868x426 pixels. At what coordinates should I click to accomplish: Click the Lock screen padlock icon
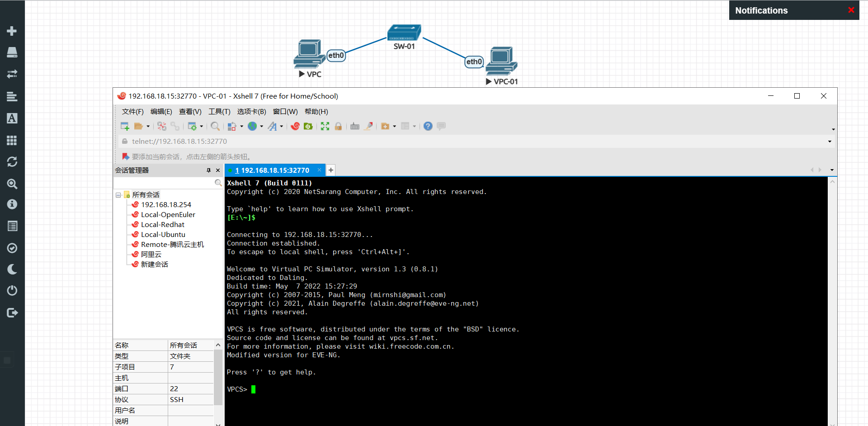[338, 126]
